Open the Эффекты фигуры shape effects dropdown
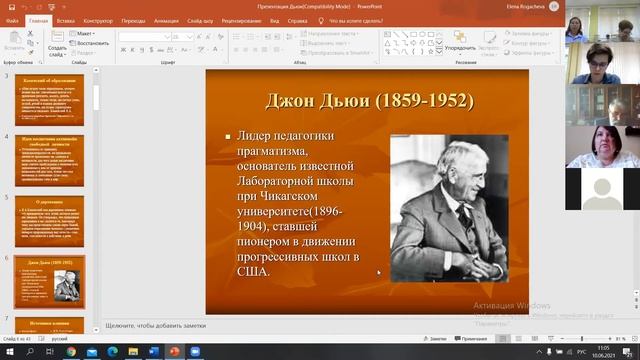Screen dimensions: 640x360 529,53
